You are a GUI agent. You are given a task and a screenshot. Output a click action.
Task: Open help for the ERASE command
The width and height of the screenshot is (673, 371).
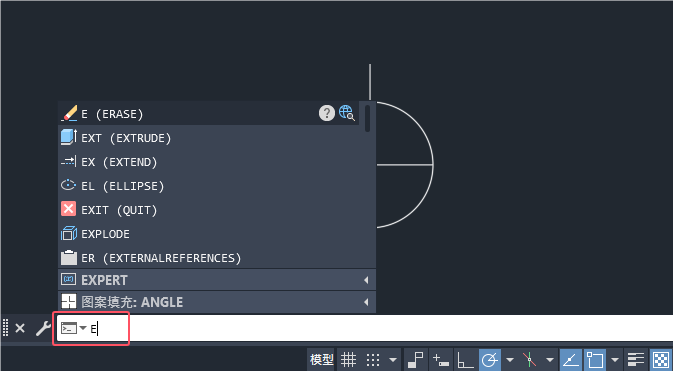pyautogui.click(x=327, y=113)
